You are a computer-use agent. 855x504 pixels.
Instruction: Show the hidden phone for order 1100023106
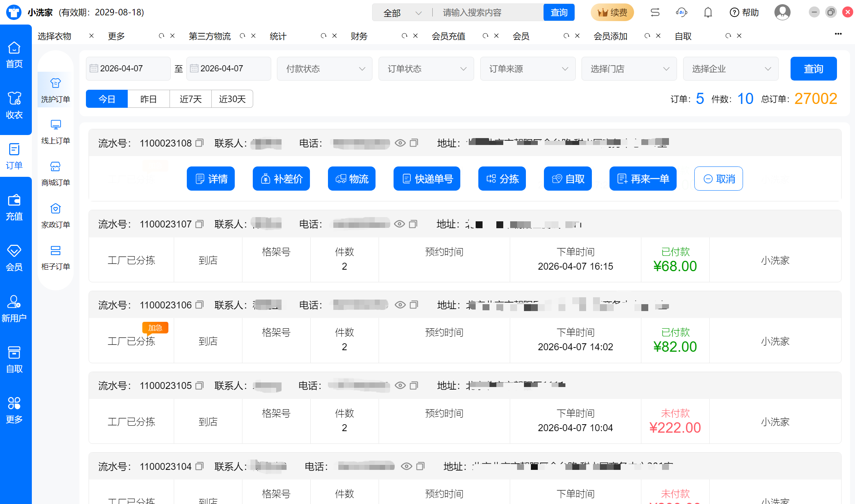click(400, 305)
